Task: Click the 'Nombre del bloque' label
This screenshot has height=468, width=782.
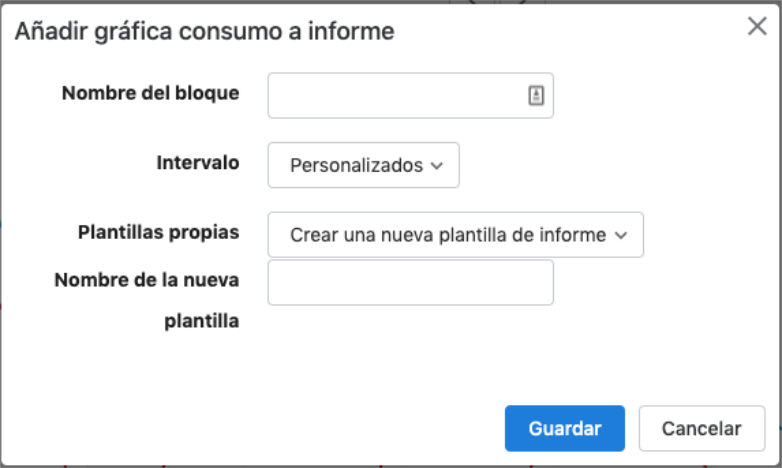Action: point(151,93)
